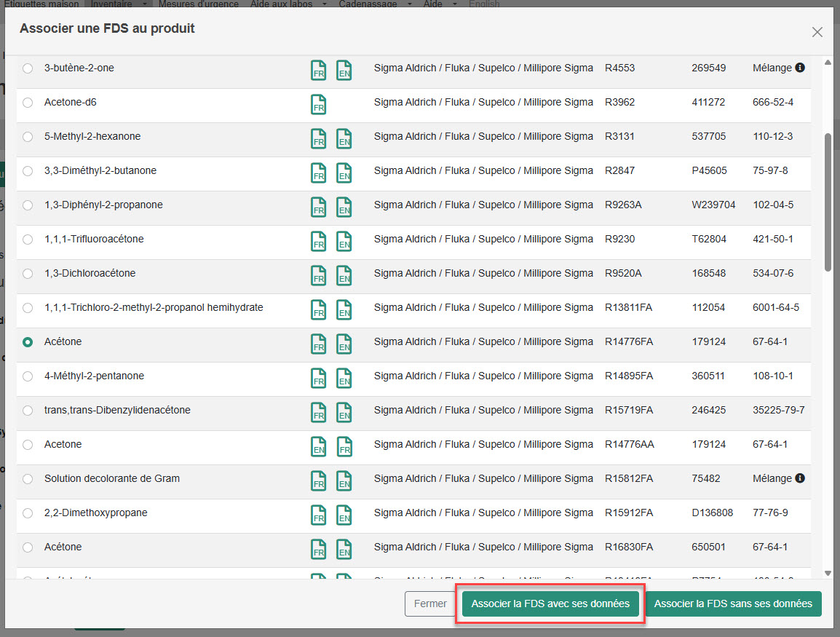Select radio button for 1,3-Diphényl-2-propanone
The height and width of the screenshot is (637, 840).
tap(28, 205)
